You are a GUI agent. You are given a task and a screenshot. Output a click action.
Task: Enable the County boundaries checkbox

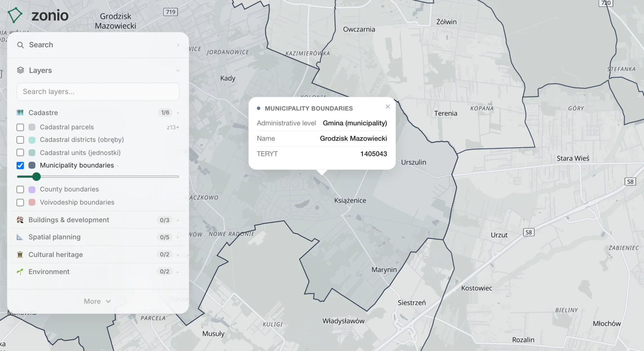click(20, 189)
